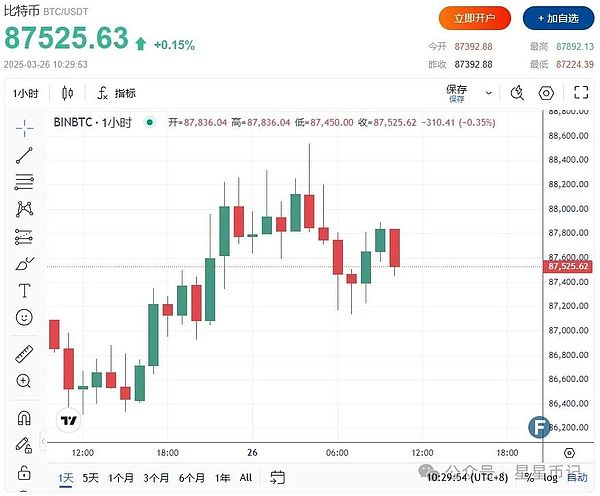Click the 立即开户 button
600x496 pixels.
[x=474, y=18]
